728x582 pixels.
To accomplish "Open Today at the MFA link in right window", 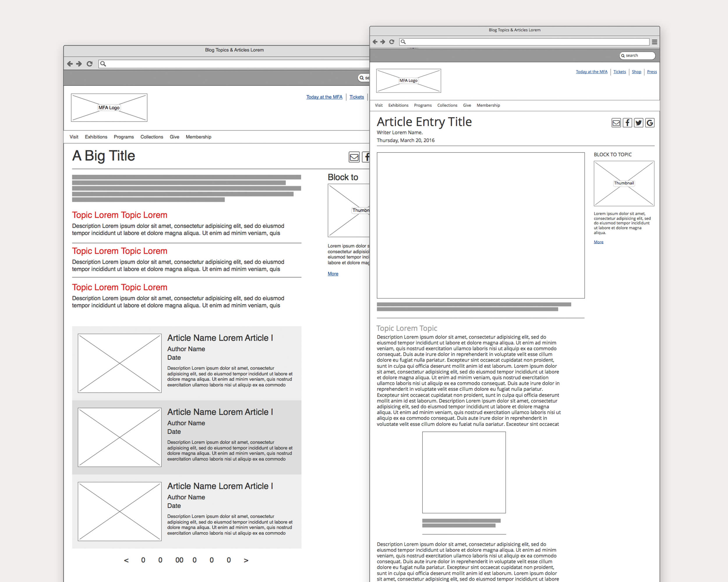I will [x=592, y=72].
